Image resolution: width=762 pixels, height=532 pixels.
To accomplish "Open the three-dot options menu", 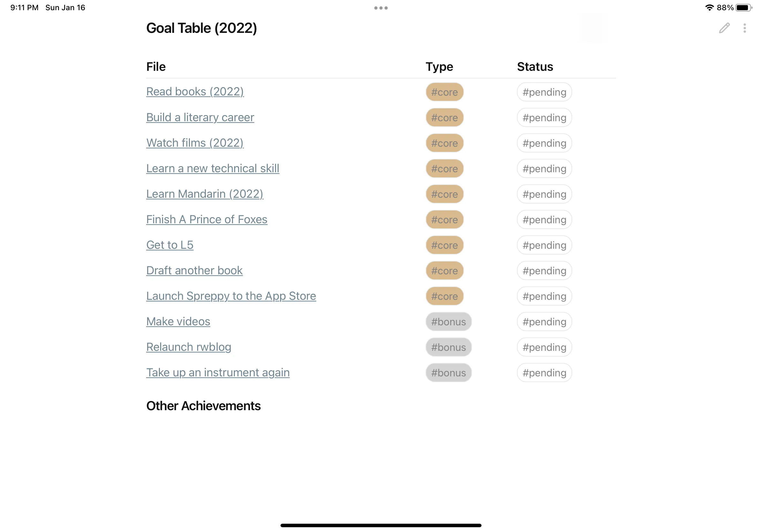I will coord(744,28).
